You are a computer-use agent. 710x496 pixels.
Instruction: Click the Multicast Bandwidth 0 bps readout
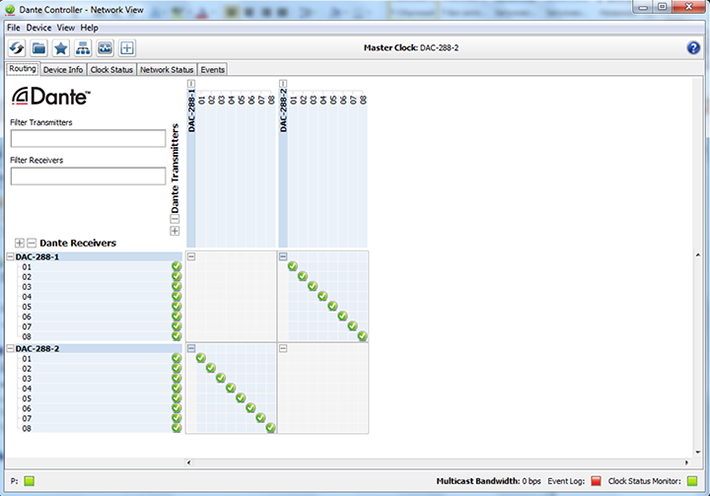(x=489, y=481)
